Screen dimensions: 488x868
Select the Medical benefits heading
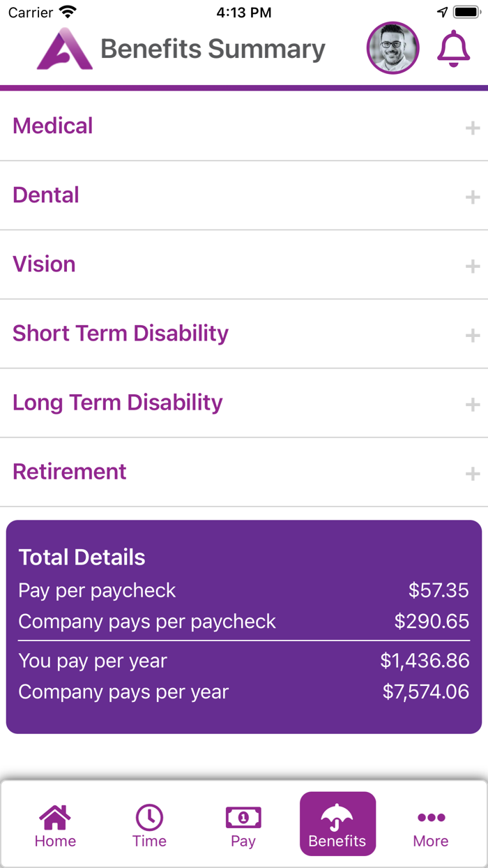pyautogui.click(x=53, y=126)
